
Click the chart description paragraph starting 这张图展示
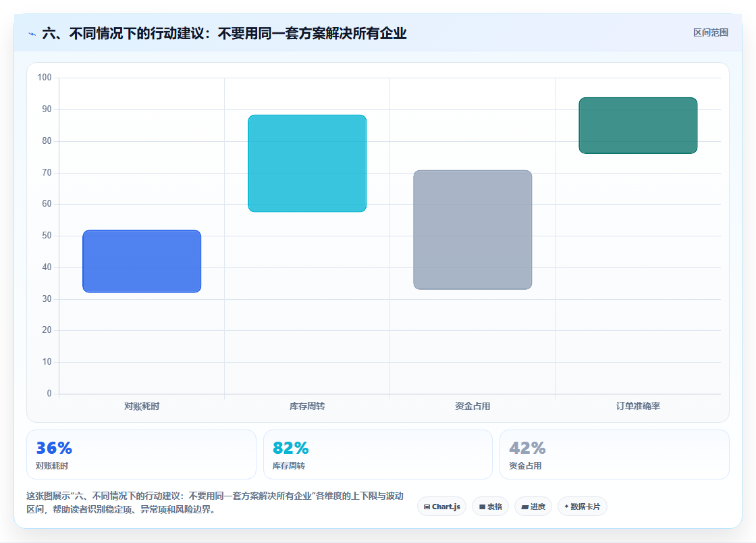pyautogui.click(x=215, y=502)
